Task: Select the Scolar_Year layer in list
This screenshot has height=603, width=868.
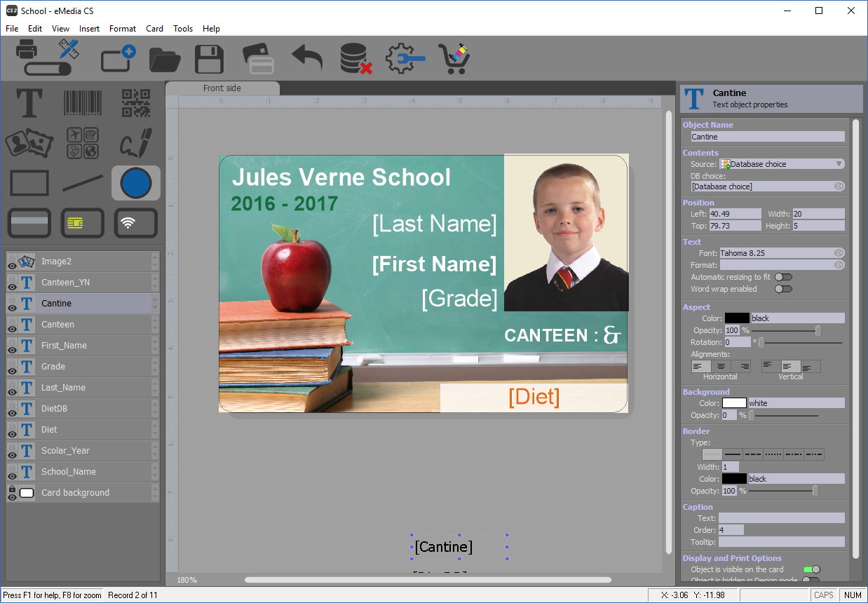Action: coord(83,451)
